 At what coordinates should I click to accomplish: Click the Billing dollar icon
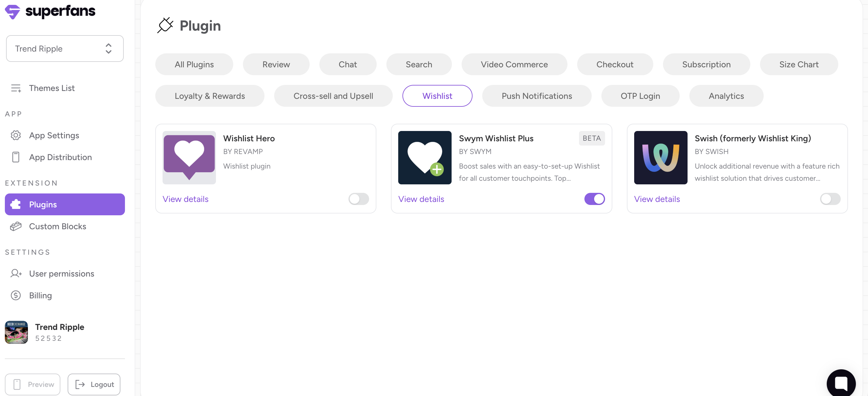pyautogui.click(x=16, y=295)
